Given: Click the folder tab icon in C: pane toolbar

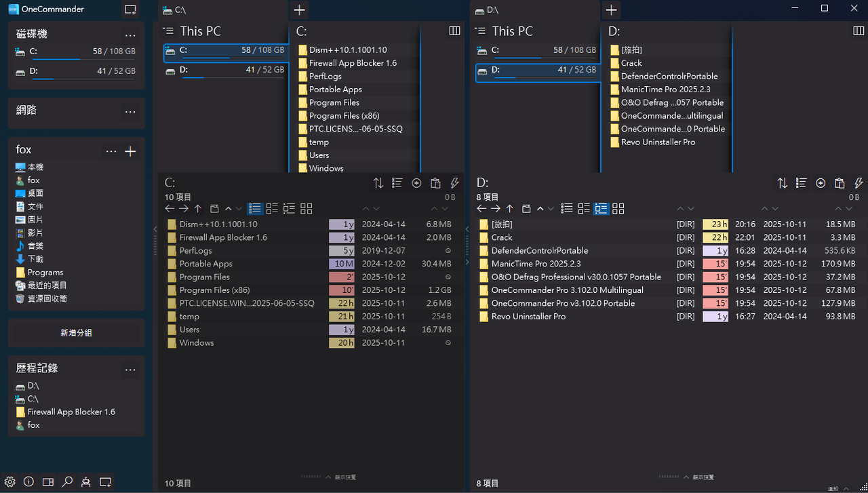Looking at the screenshot, I should (214, 209).
